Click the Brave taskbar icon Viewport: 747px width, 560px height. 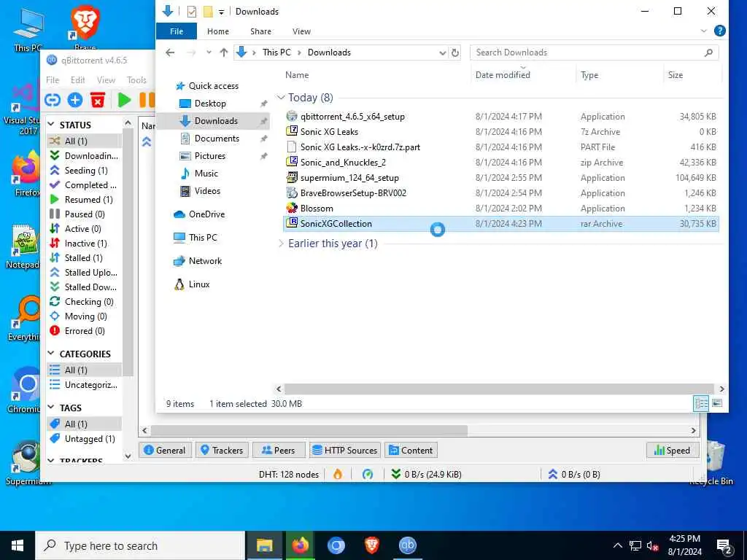click(371, 545)
